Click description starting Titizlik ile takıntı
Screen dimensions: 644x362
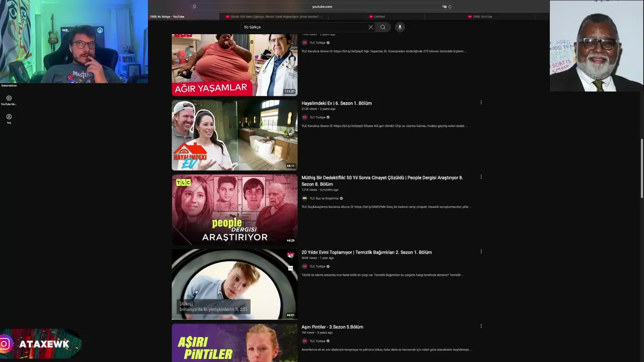[382, 275]
